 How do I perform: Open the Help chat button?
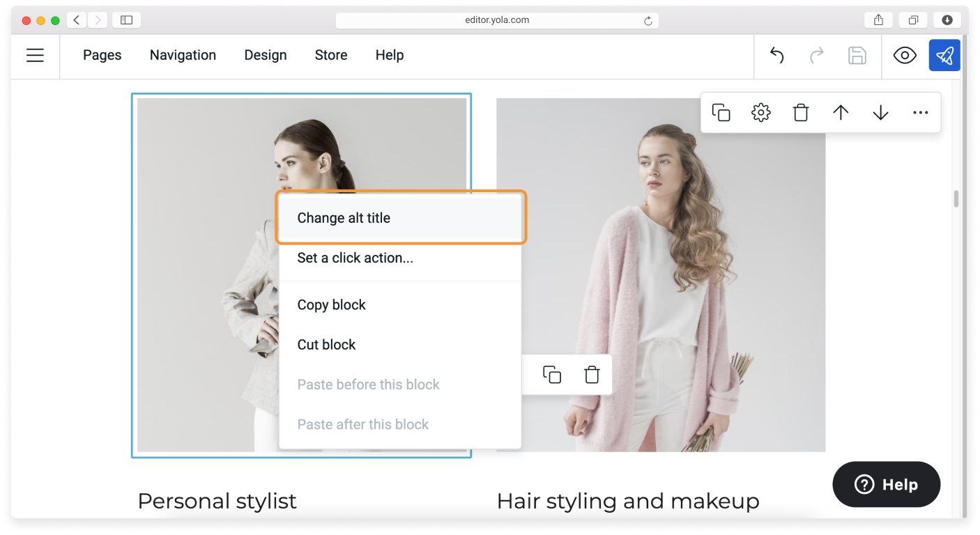(x=886, y=484)
